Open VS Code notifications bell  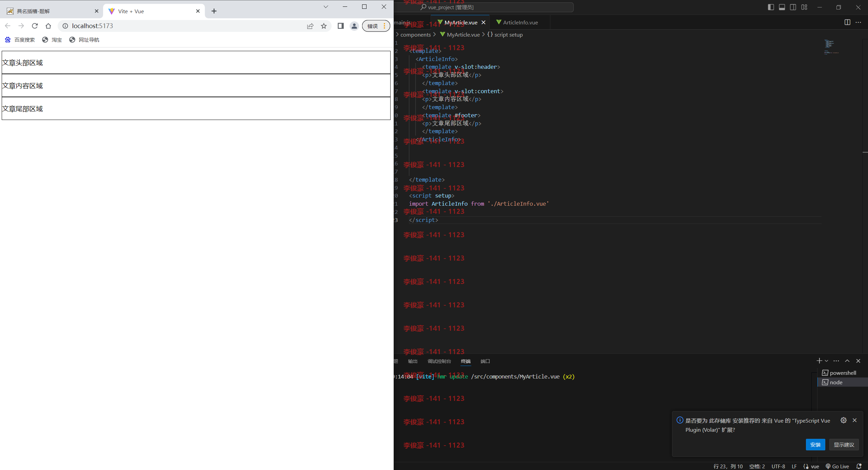pyautogui.click(x=859, y=466)
